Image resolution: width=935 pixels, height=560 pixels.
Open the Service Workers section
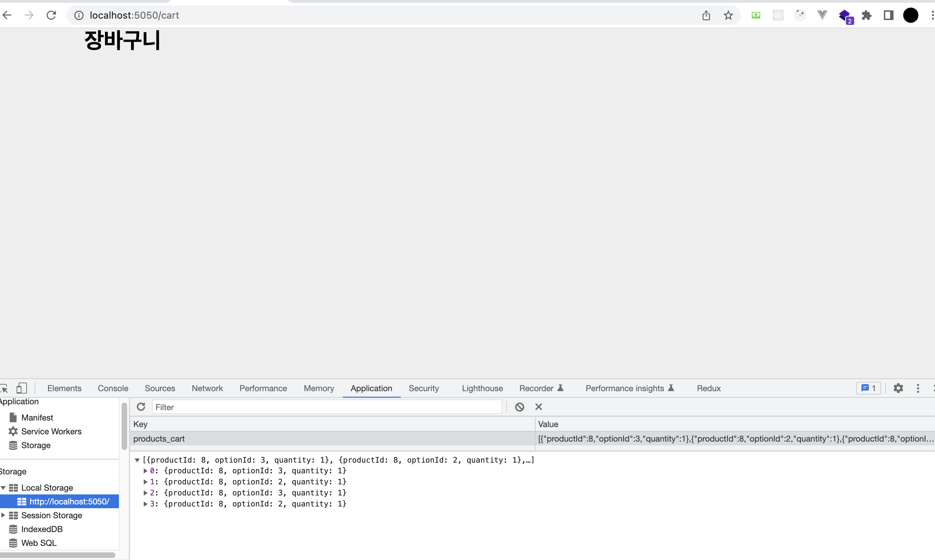point(51,431)
